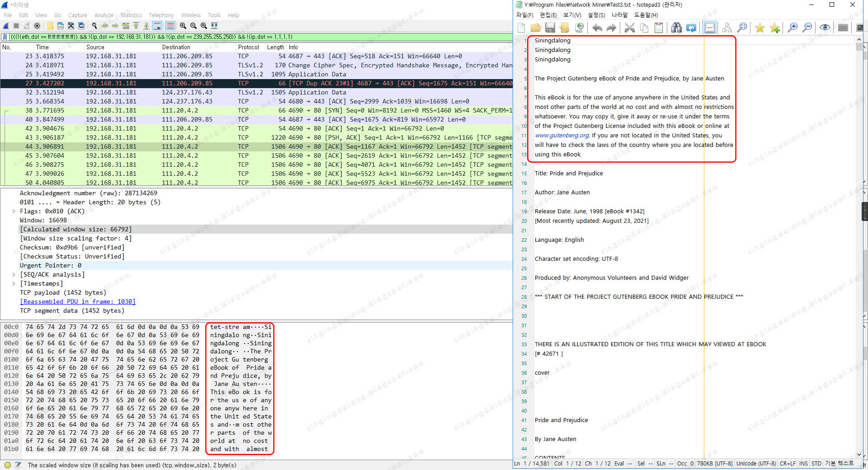Go to a specified packet icon
The image size is (868, 470).
click(126, 26)
